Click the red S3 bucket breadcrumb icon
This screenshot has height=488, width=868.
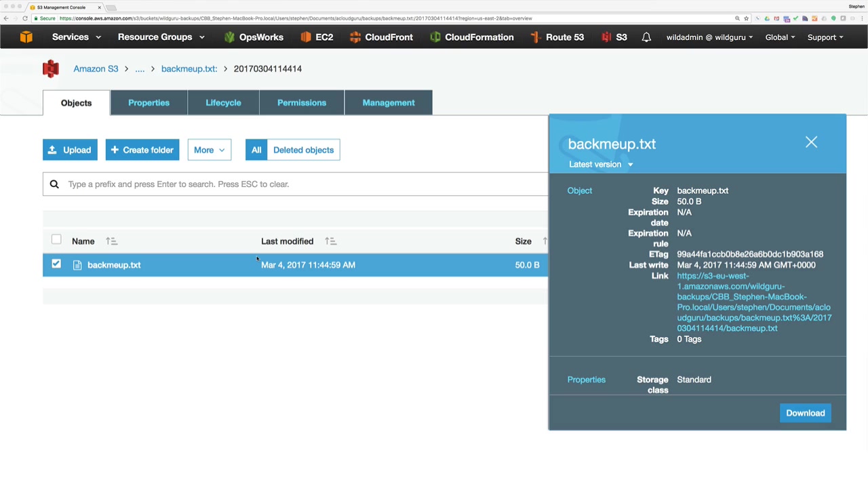(51, 68)
